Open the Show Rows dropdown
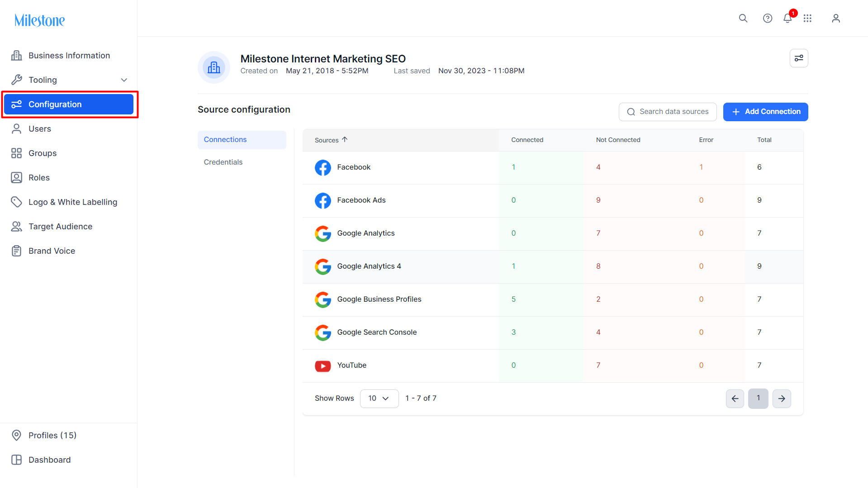868x488 pixels. (x=379, y=398)
